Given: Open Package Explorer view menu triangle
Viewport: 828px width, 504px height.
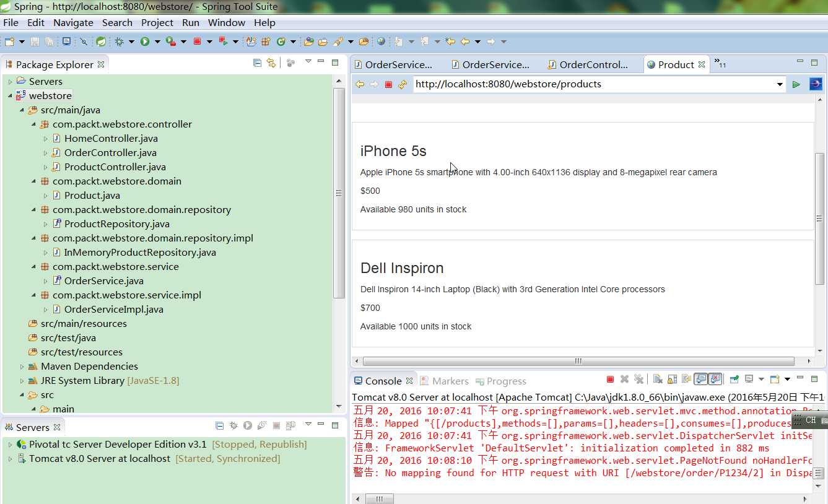Looking at the screenshot, I should click(308, 61).
